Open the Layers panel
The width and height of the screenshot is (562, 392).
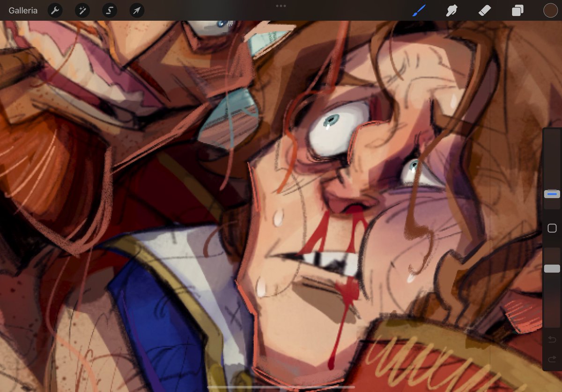click(x=518, y=10)
